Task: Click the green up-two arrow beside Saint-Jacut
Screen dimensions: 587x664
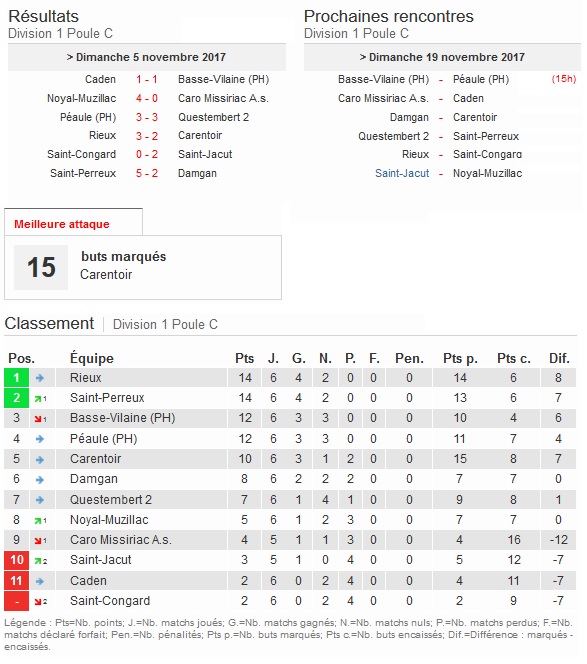Action: click(x=41, y=561)
